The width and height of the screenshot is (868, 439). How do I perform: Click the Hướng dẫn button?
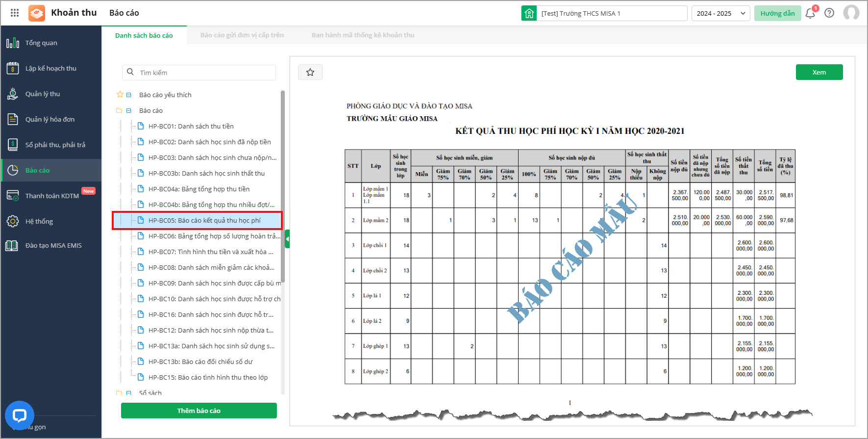click(777, 13)
